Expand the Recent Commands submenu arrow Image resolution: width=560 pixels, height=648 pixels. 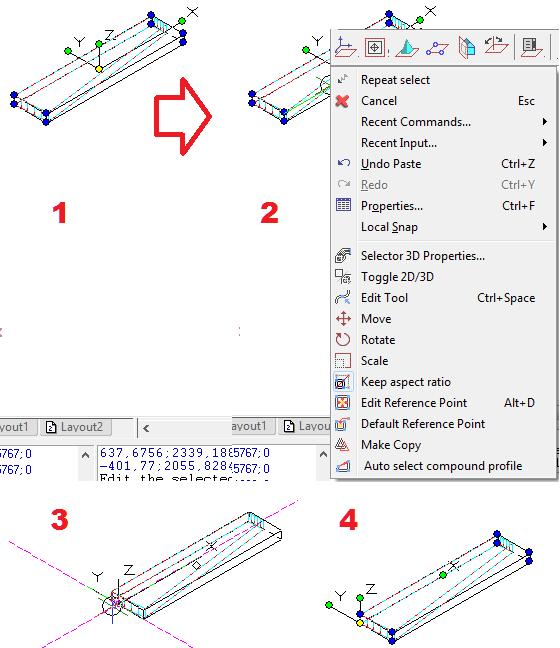(x=545, y=122)
